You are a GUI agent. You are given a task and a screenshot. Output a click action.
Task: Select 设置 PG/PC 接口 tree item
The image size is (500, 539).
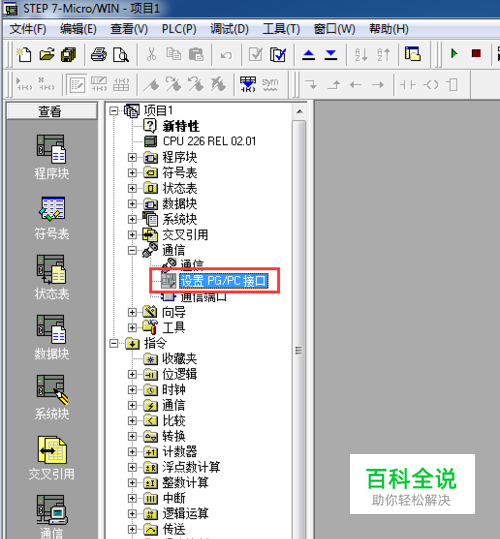[x=223, y=281]
